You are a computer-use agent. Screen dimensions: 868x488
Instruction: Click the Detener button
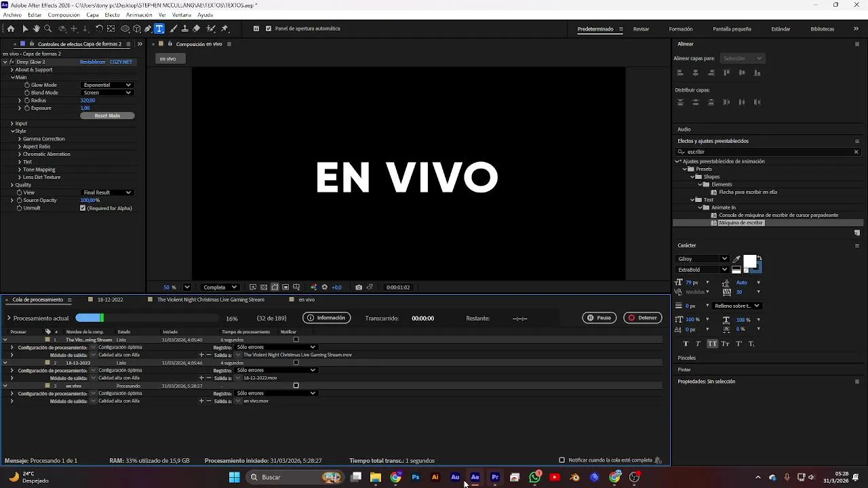coord(643,318)
